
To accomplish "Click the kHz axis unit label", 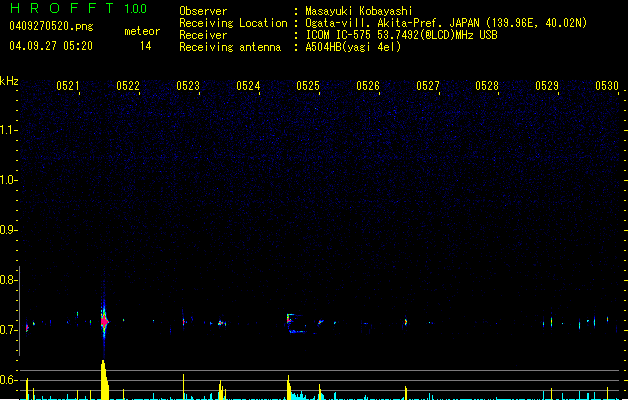I will click(9, 81).
